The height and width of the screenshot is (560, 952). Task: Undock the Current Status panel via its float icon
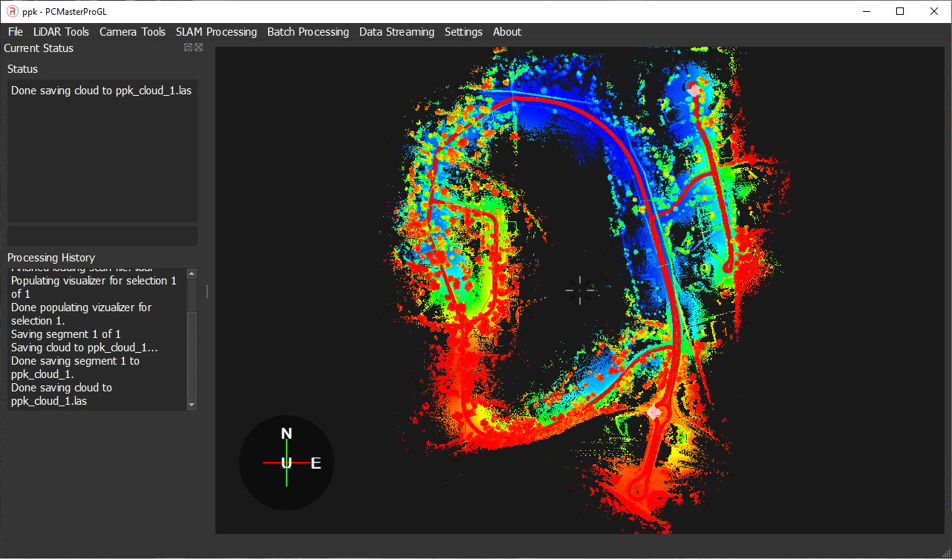[x=187, y=47]
